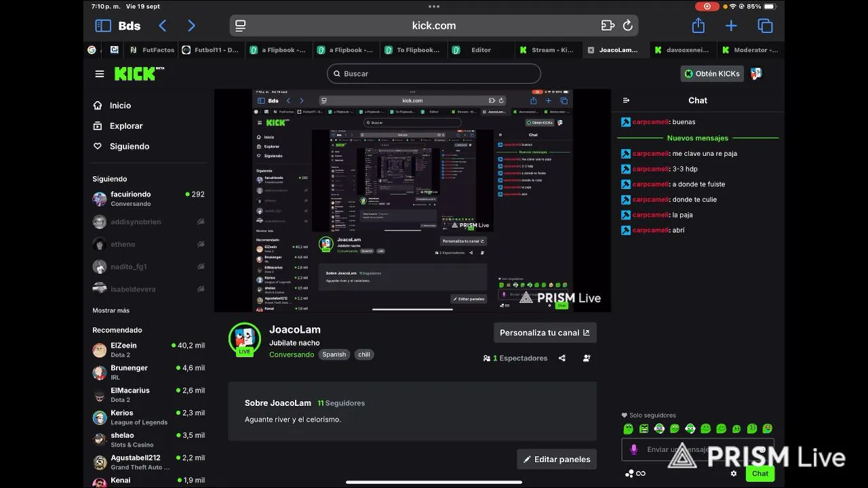The image size is (868, 488).
Task: Tap the battery indicator
Action: [771, 6]
